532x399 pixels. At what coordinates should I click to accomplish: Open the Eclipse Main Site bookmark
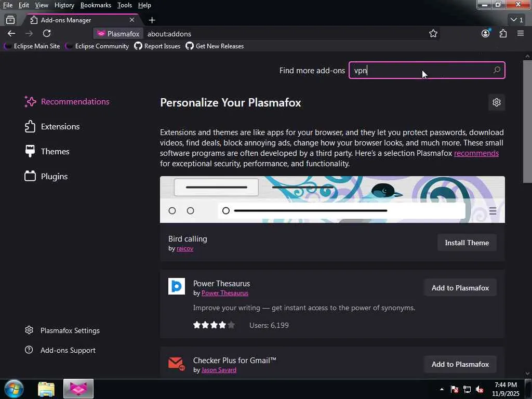[x=32, y=46]
